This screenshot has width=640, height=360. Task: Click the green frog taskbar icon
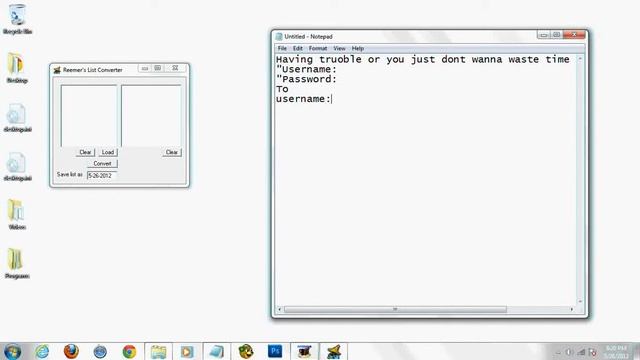click(246, 351)
